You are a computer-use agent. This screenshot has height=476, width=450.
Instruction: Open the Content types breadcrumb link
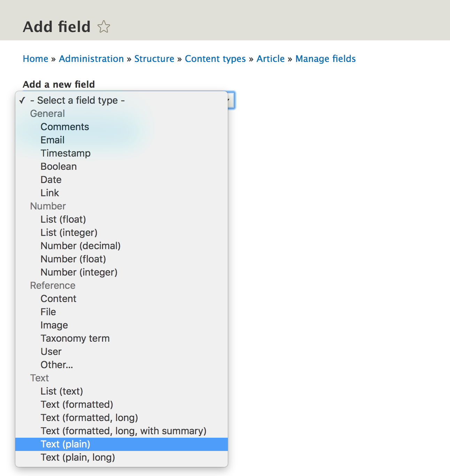215,59
